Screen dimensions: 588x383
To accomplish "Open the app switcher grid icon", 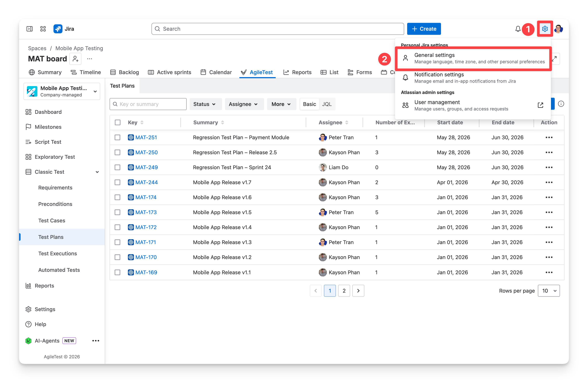I will coord(43,29).
